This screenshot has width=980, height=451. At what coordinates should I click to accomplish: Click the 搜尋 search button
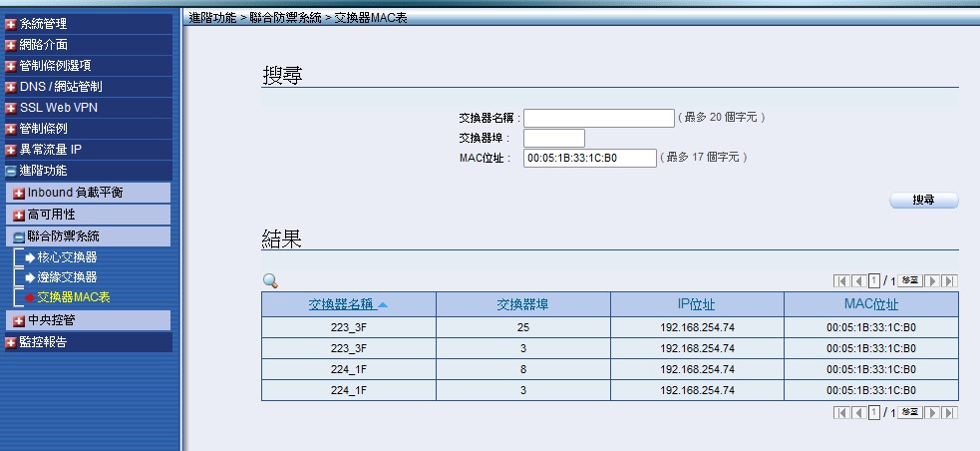tap(923, 201)
